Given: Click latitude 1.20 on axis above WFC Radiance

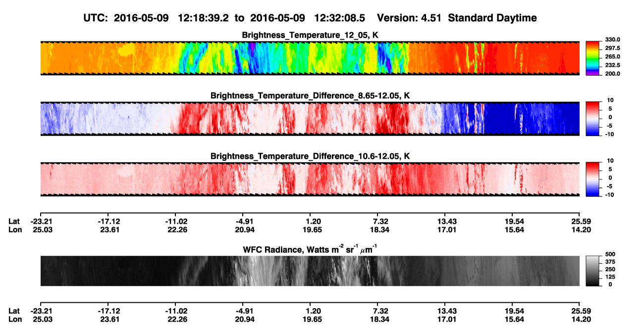Looking at the screenshot, I should pos(314,221).
